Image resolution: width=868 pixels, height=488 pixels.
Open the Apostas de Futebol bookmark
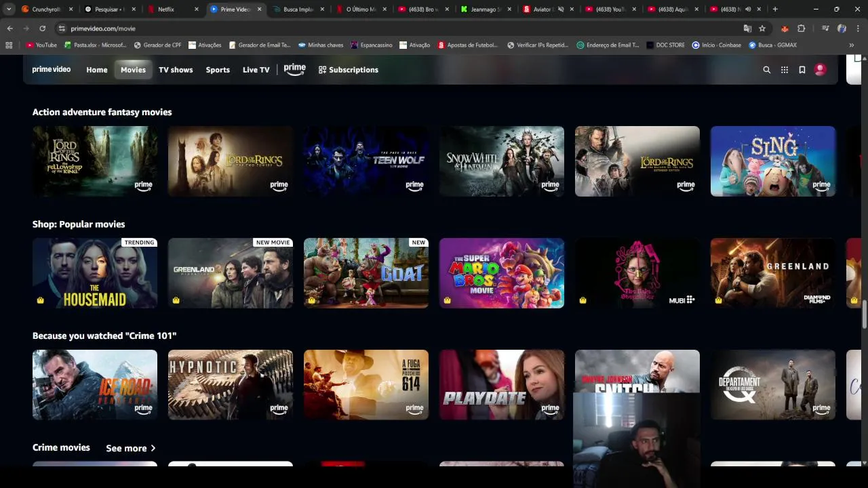click(468, 45)
